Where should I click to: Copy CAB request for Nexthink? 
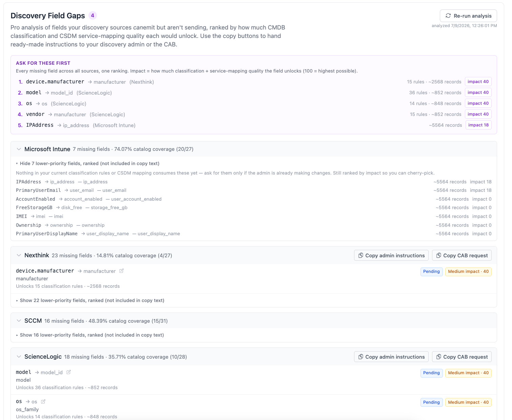462,255
